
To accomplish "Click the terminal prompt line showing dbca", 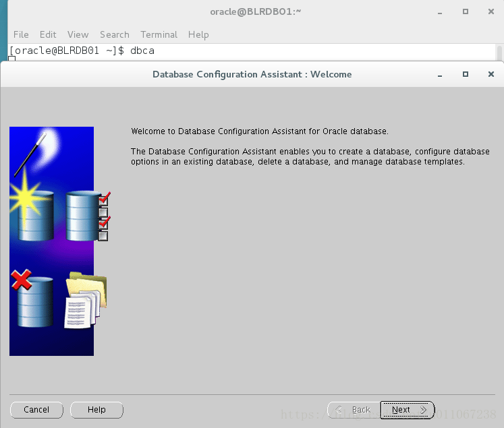I will click(x=82, y=51).
